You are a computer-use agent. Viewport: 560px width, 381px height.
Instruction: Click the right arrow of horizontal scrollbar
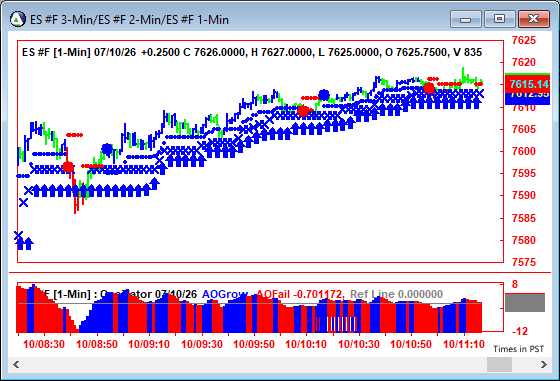point(544,365)
